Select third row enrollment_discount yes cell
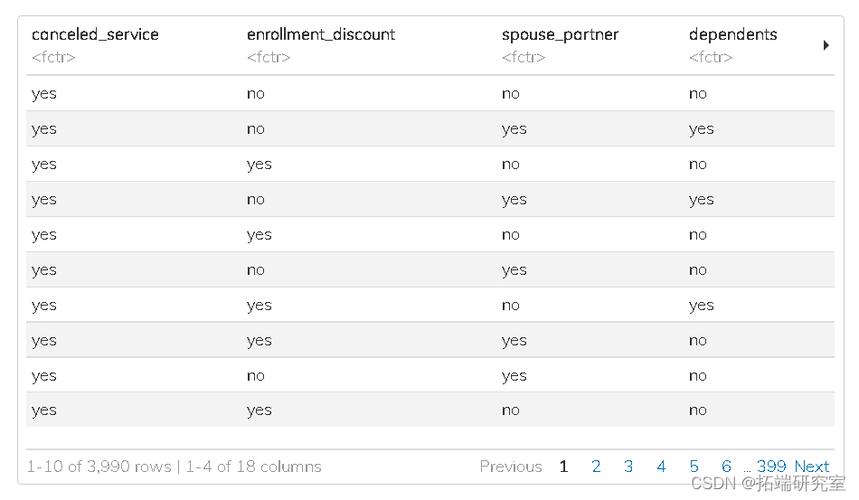 tap(259, 165)
